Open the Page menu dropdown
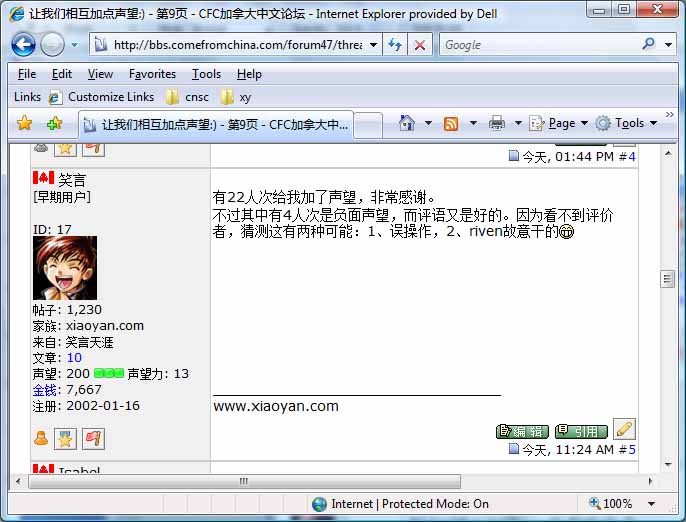Viewport: 686px width, 522px height. pyautogui.click(x=560, y=123)
